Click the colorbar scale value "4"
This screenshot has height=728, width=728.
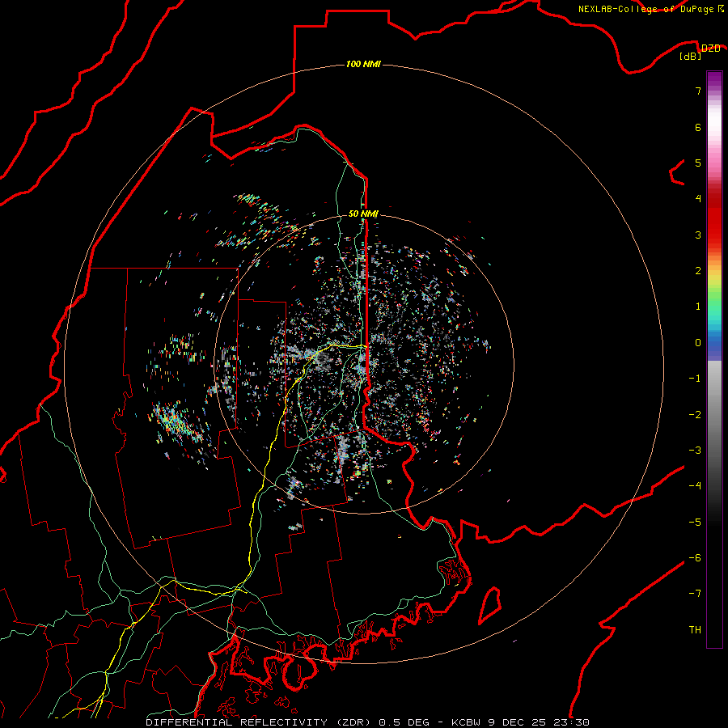pos(698,199)
